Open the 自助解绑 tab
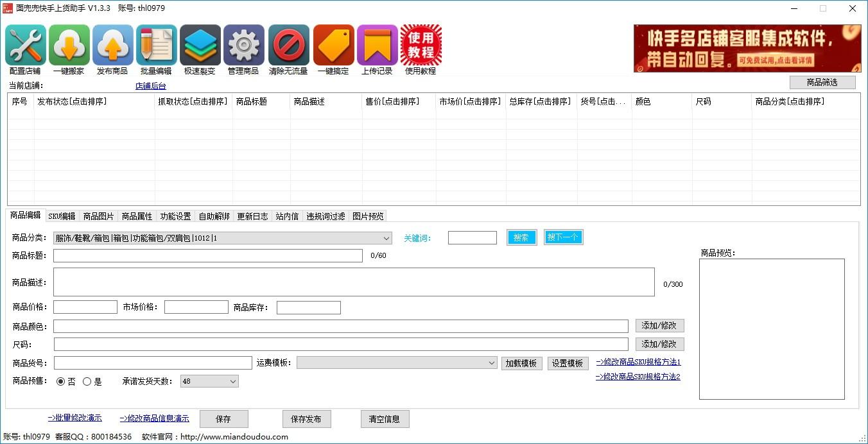Screen dimensions: 868x444 click(x=214, y=216)
